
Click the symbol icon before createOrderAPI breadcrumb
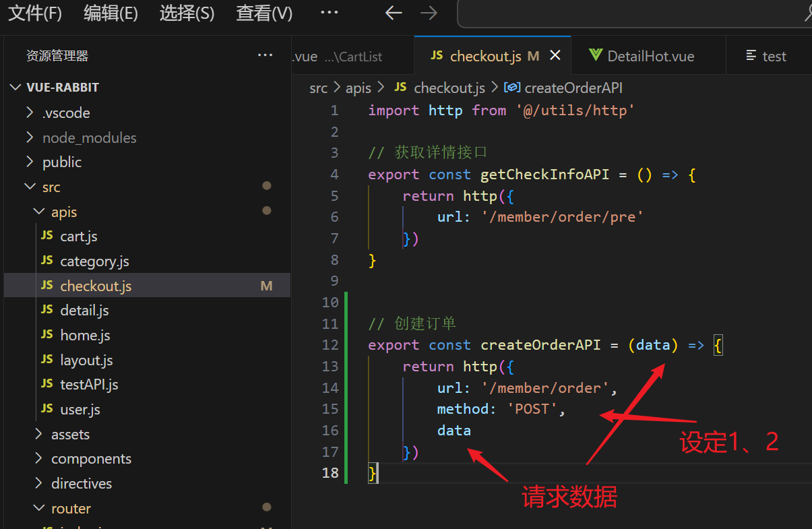(x=512, y=88)
